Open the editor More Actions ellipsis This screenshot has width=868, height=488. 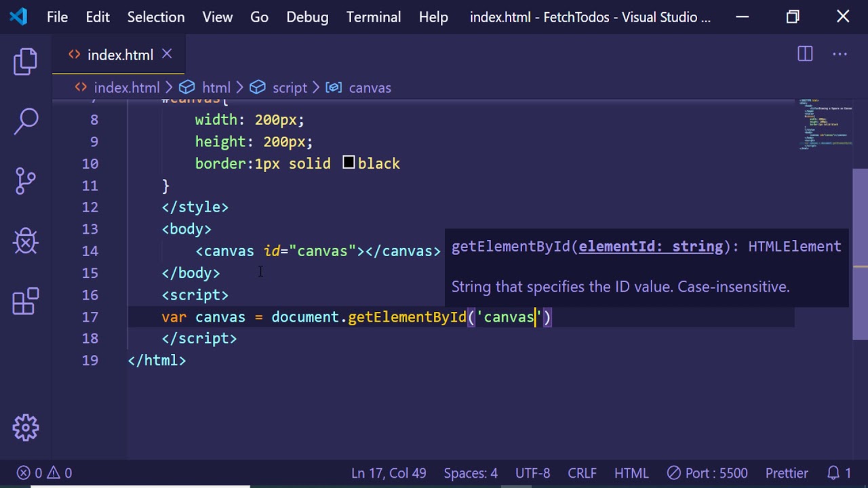pos(840,54)
